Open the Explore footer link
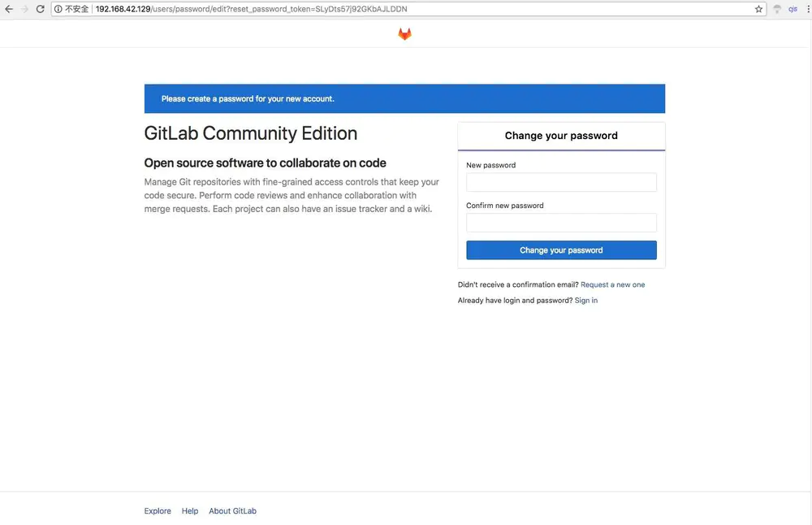This screenshot has width=812, height=525. click(158, 510)
